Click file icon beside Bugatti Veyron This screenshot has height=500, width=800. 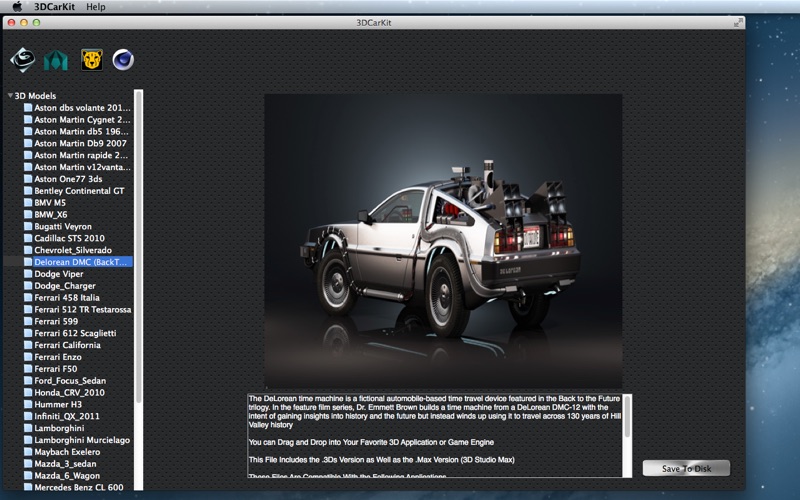tap(28, 227)
